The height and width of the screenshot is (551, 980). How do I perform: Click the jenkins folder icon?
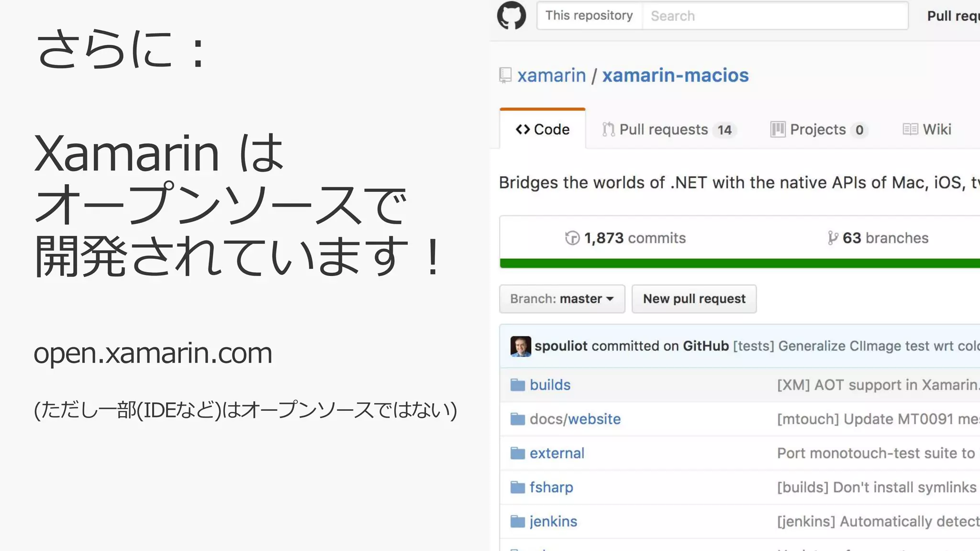coord(517,521)
